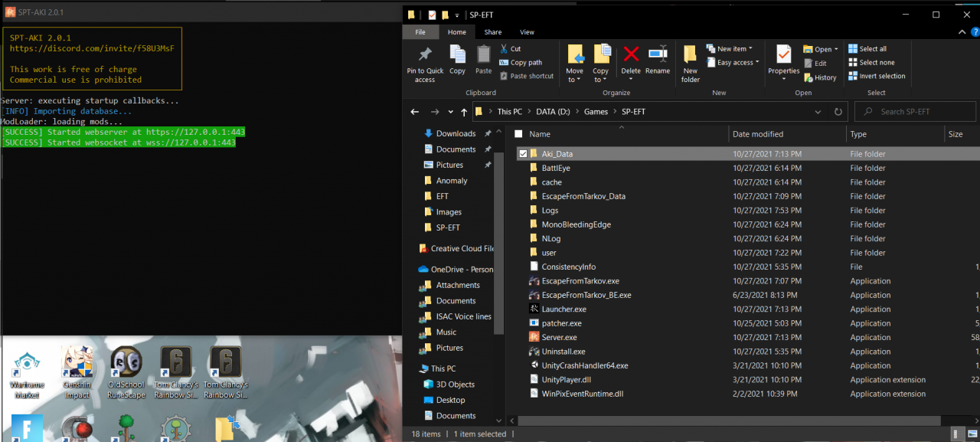
Task: Click Genshin Impact desktop shortcut
Action: (77, 373)
